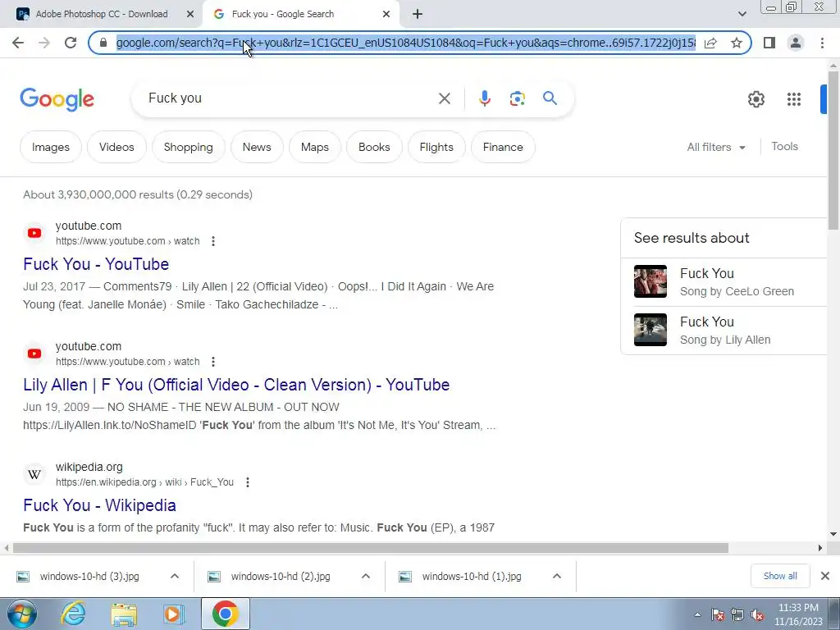
Task: Open CeeLo Green song result
Action: (724, 282)
